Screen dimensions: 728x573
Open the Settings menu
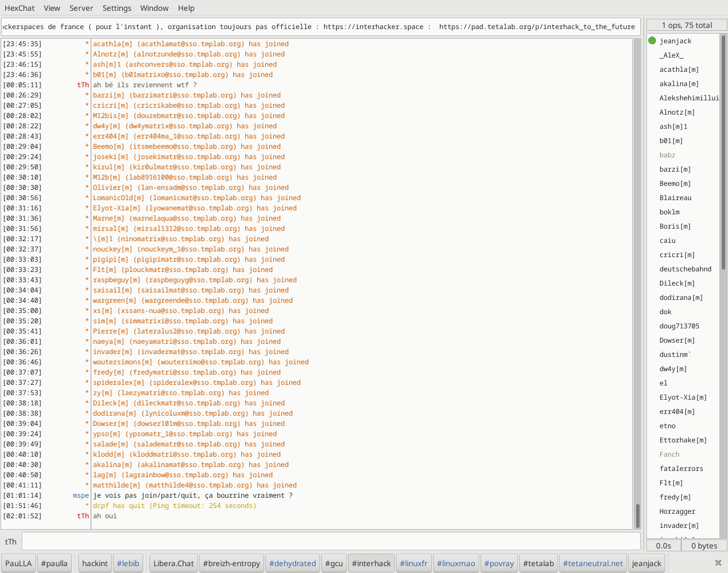117,8
